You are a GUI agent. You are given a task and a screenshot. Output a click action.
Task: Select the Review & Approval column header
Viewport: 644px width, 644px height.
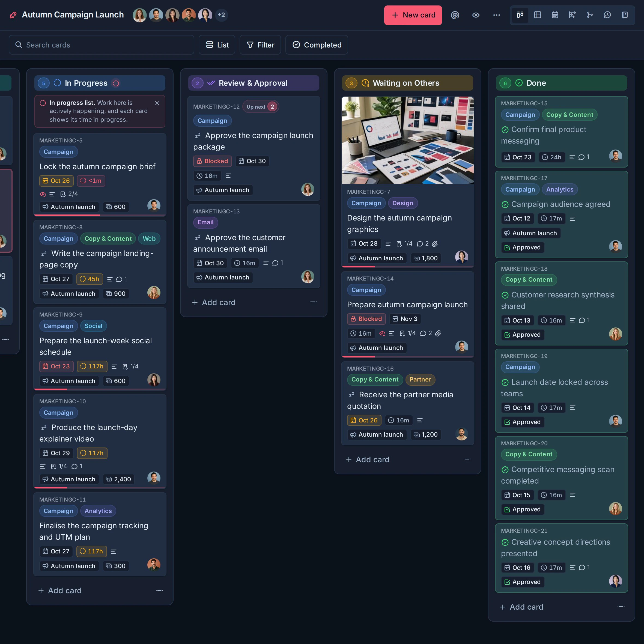(254, 83)
